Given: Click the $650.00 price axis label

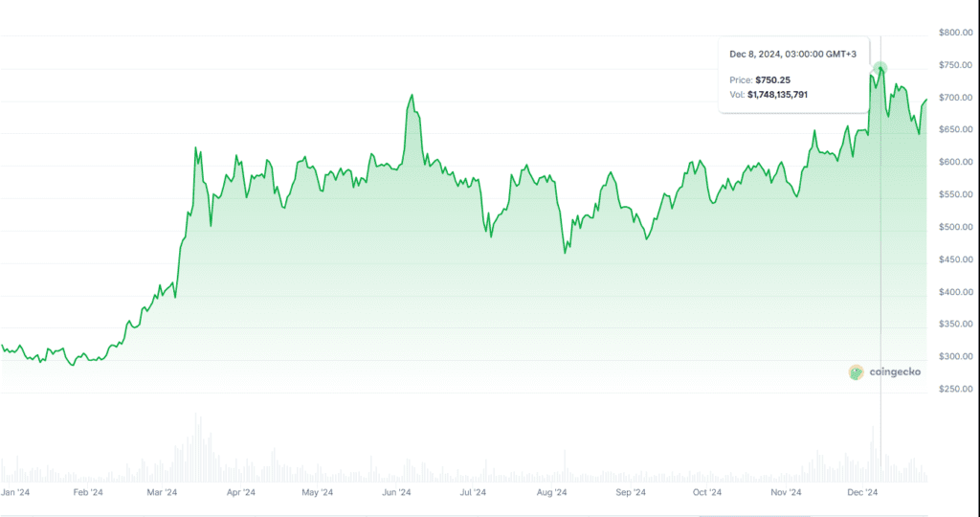Looking at the screenshot, I should (955, 129).
